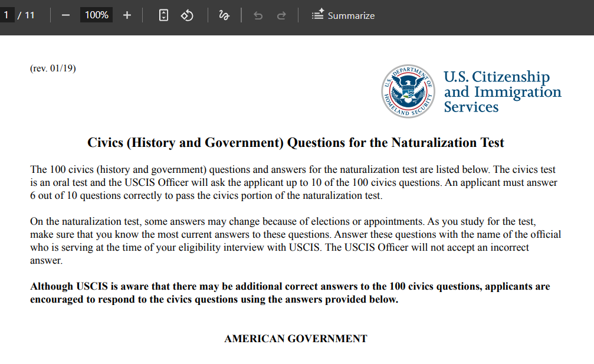Click the undo arrow icon
The width and height of the screenshot is (594, 364).
[x=258, y=15]
